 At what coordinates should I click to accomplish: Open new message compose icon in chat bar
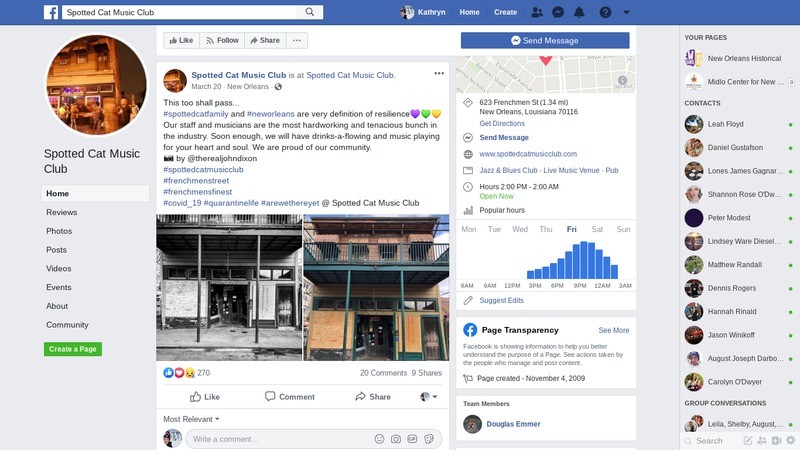coord(747,440)
